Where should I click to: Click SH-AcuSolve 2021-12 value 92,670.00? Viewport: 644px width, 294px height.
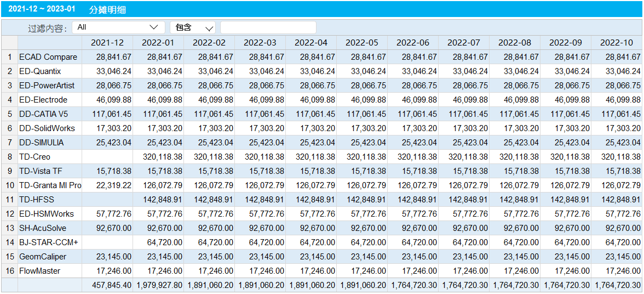[x=114, y=228]
